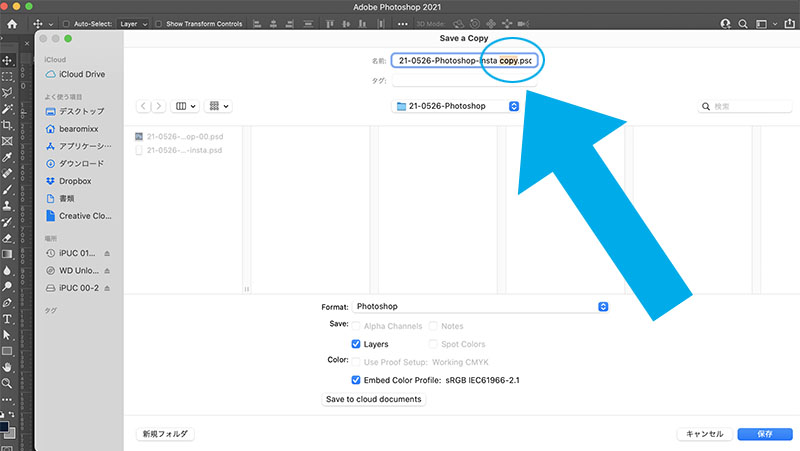Select the Polygonal Lasso tool
Screen dimensions: 800x451
7,93
